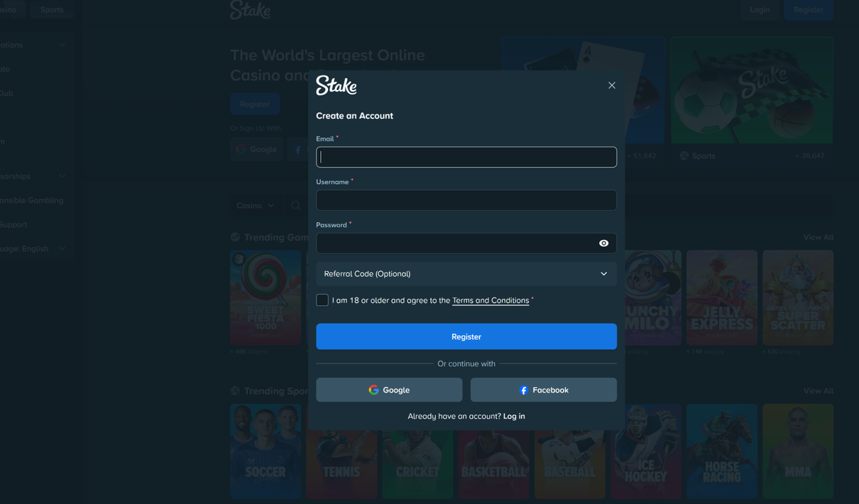Switch to the Sports tab

51,9
